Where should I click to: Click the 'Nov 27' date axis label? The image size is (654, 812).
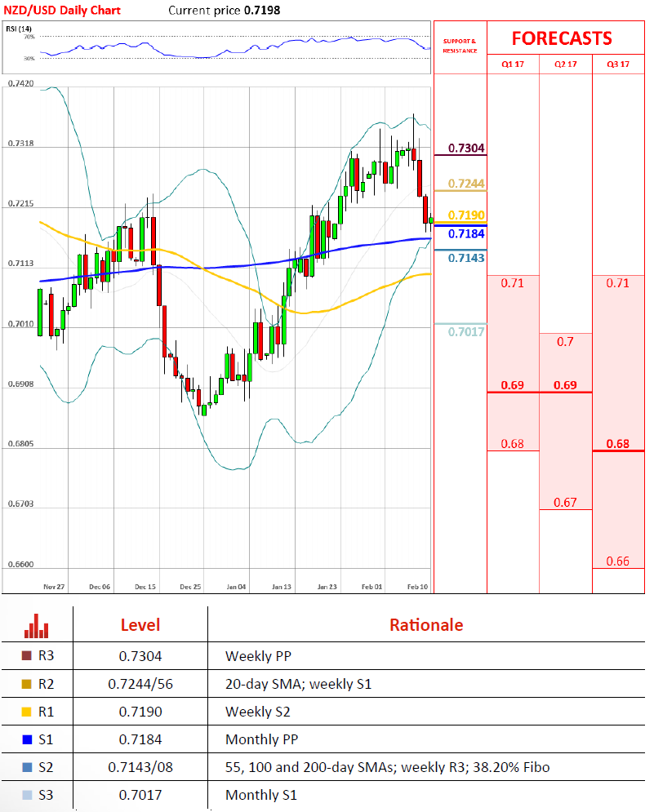pos(54,587)
